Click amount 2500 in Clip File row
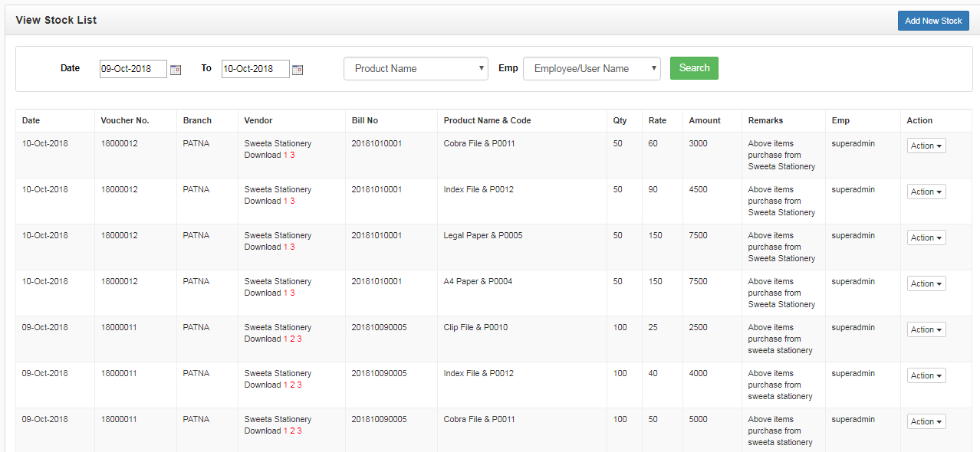Screen dimensions: 980x452 699,327
